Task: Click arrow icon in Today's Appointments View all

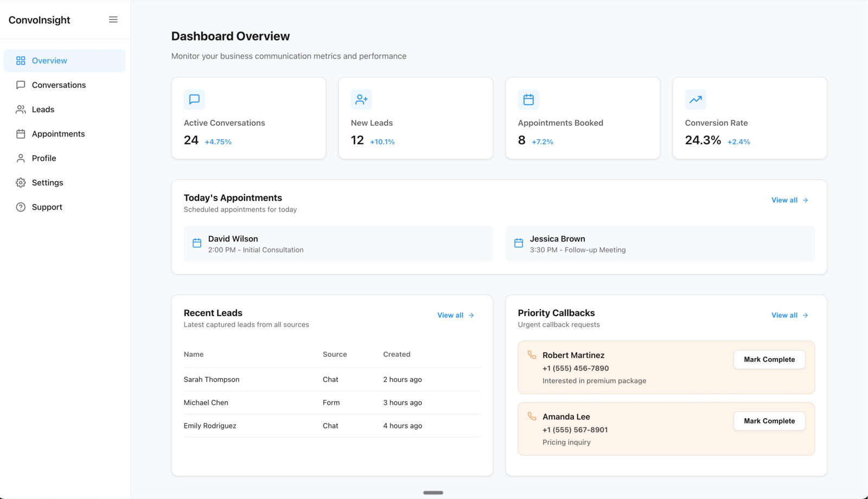Action: [806, 200]
